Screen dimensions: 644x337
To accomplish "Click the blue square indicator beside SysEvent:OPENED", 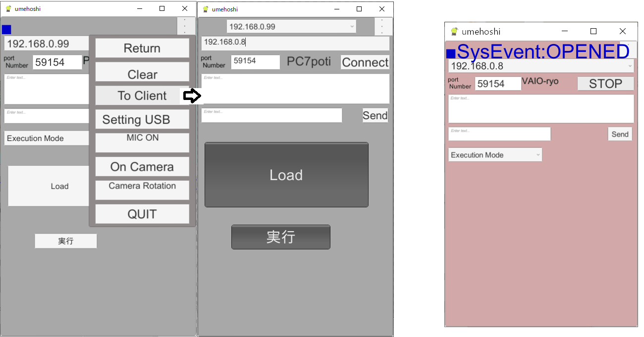I will coord(450,53).
